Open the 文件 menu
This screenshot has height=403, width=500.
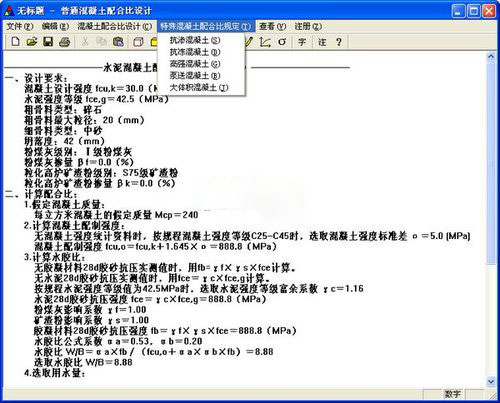[20, 26]
